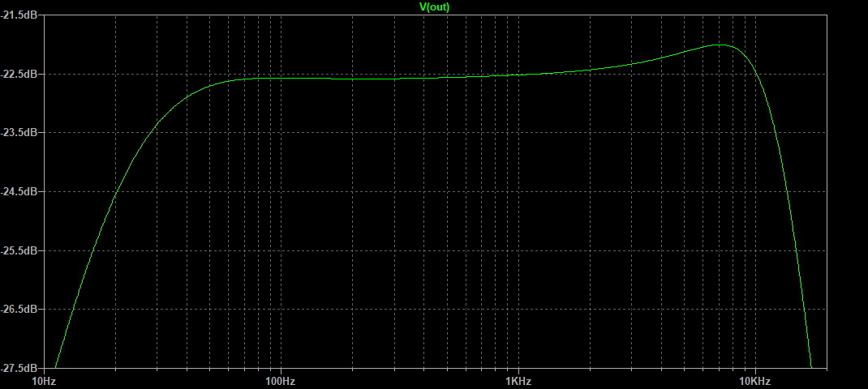Screen dimensions: 868x389
Task: Select the -27.5dB axis label
Action: click(x=19, y=368)
